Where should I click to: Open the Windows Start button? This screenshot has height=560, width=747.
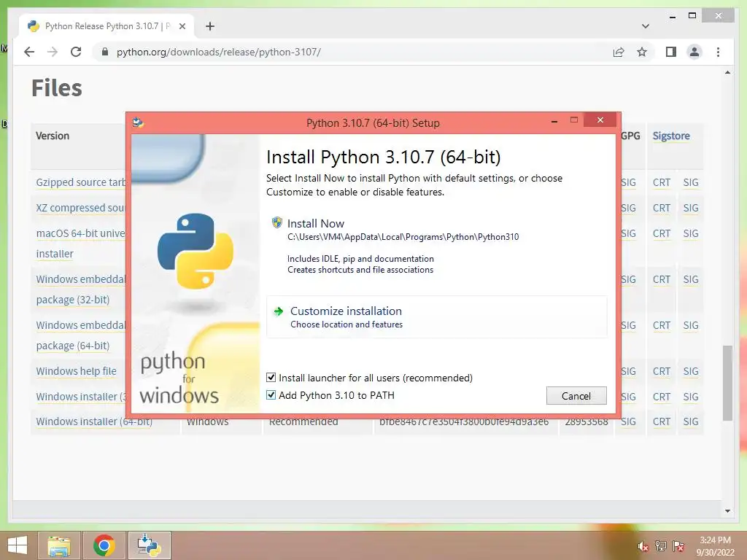pyautogui.click(x=18, y=545)
